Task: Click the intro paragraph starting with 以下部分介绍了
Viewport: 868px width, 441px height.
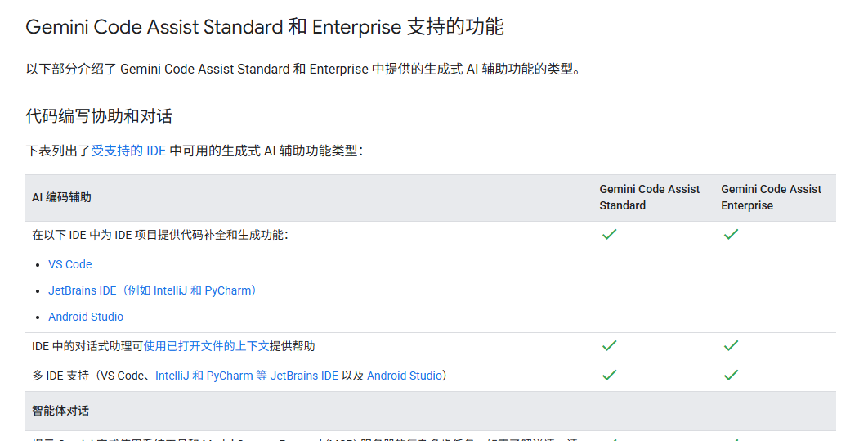Action: click(304, 70)
